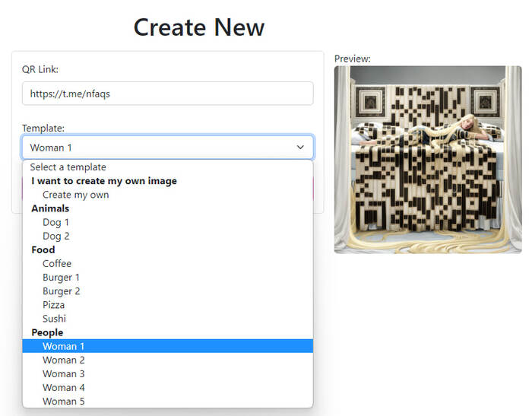Click the 'Preview:' label
Screen dimensions: 532x416
(x=352, y=59)
